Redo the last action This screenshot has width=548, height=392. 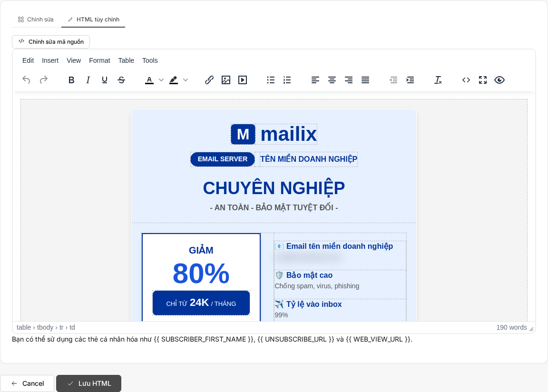[43, 80]
